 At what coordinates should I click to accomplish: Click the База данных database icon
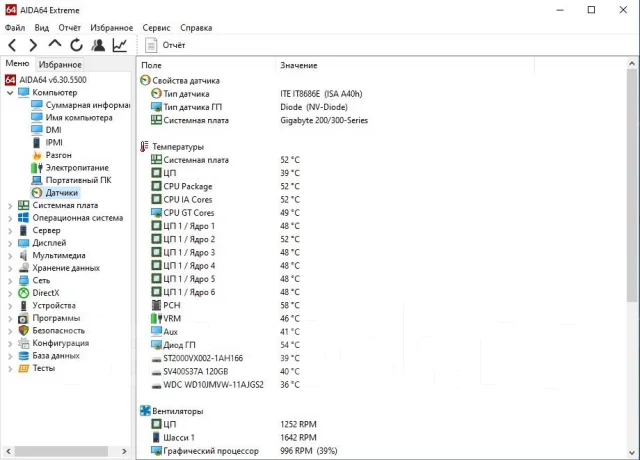(x=24, y=356)
